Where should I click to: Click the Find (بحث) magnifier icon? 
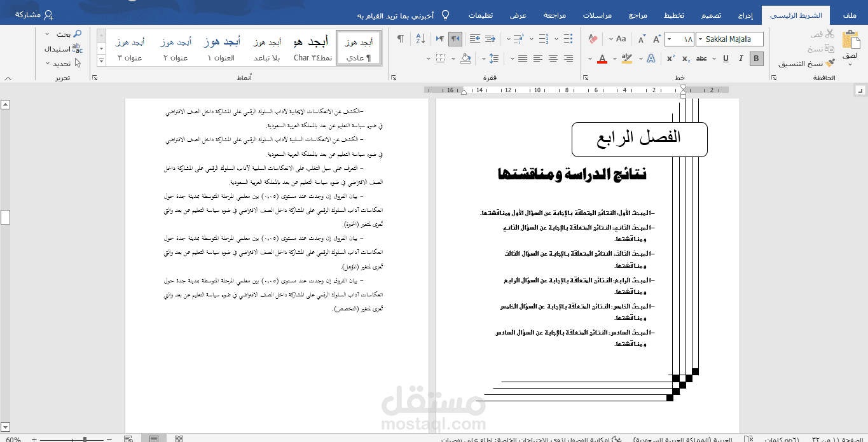78,34
